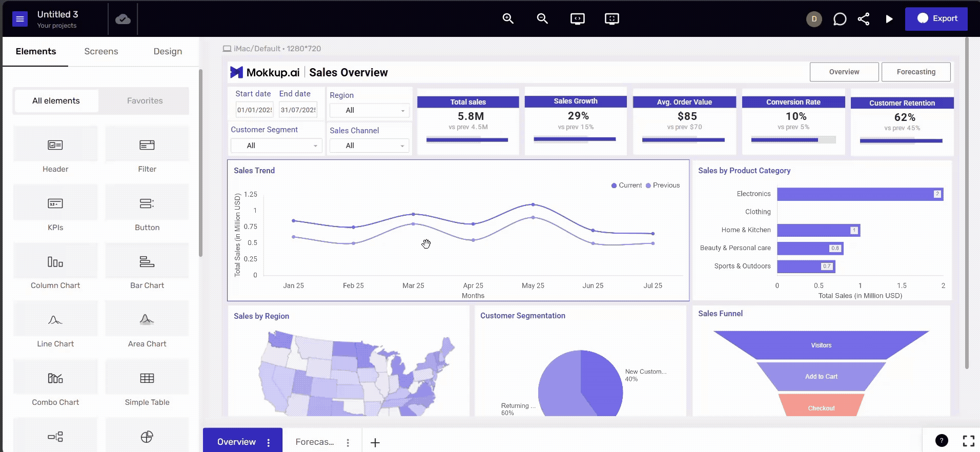Image resolution: width=980 pixels, height=452 pixels.
Task: Click the Untitled 3 project title
Action: tap(57, 14)
